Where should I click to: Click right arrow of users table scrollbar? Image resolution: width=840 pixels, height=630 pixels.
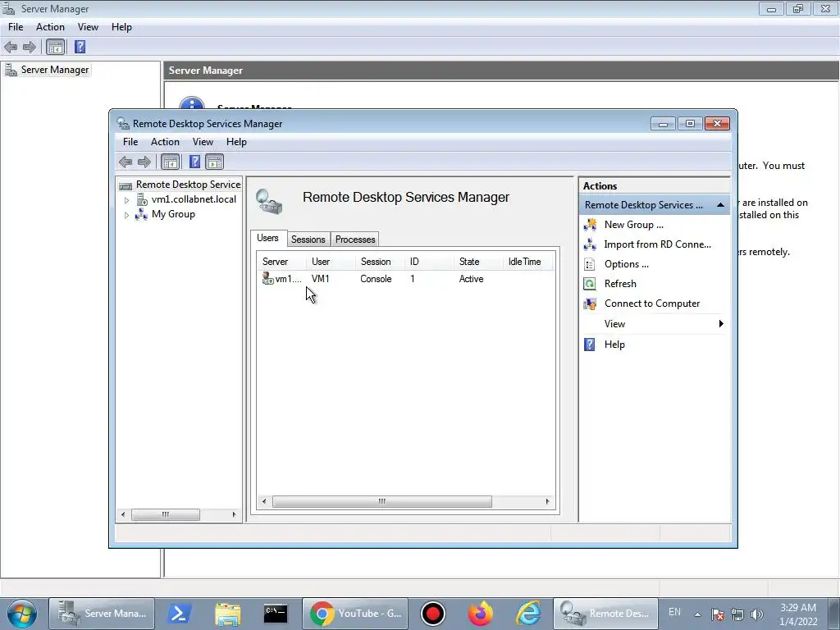(547, 501)
